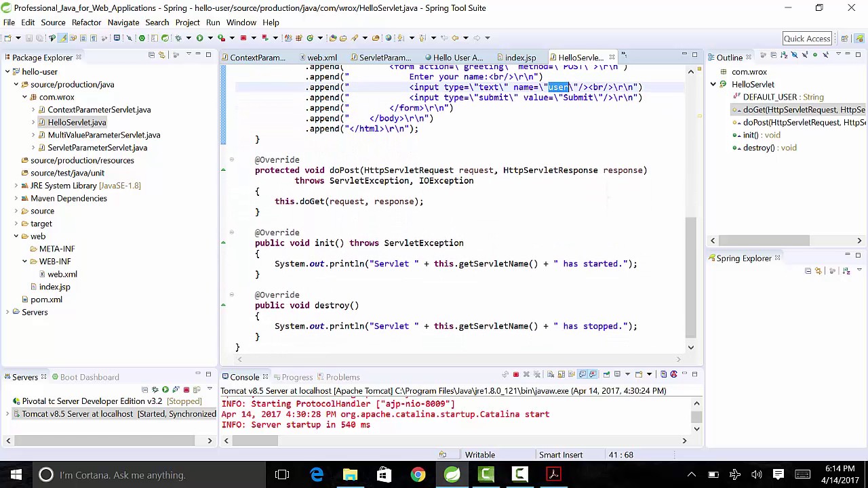Open Package Explorer view menu triangle

[x=189, y=54]
